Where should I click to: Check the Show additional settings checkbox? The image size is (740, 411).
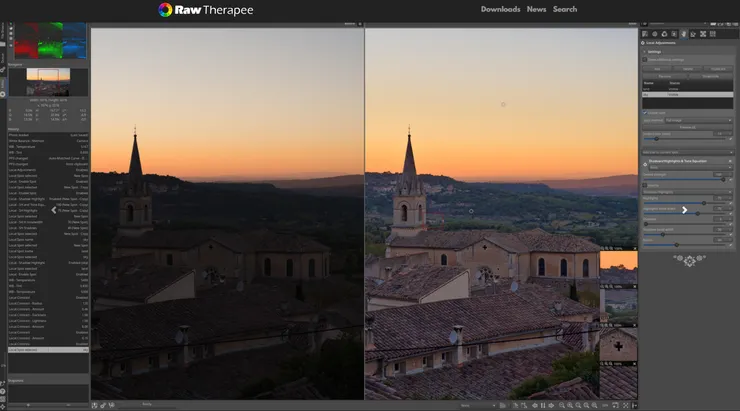click(x=645, y=60)
